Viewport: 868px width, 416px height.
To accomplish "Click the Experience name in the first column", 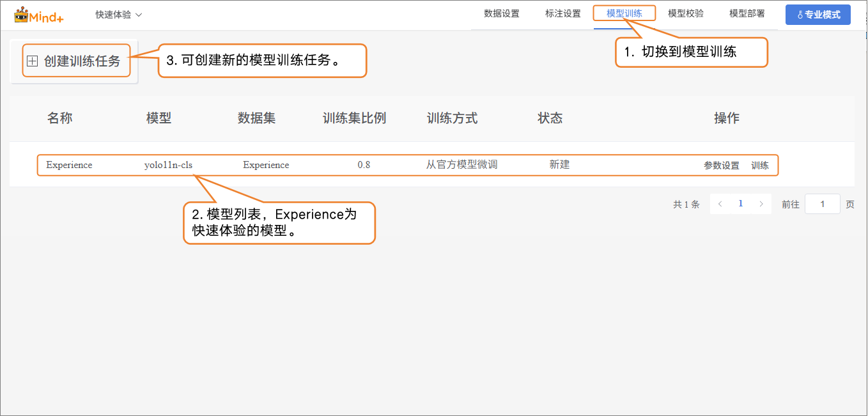I will click(69, 165).
